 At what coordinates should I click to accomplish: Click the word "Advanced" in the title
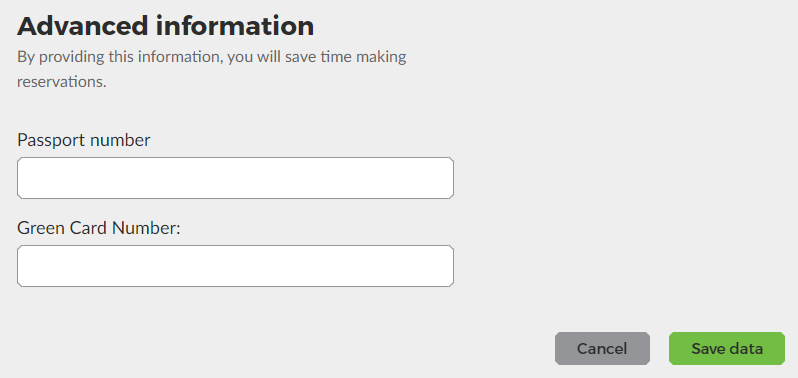[x=82, y=26]
